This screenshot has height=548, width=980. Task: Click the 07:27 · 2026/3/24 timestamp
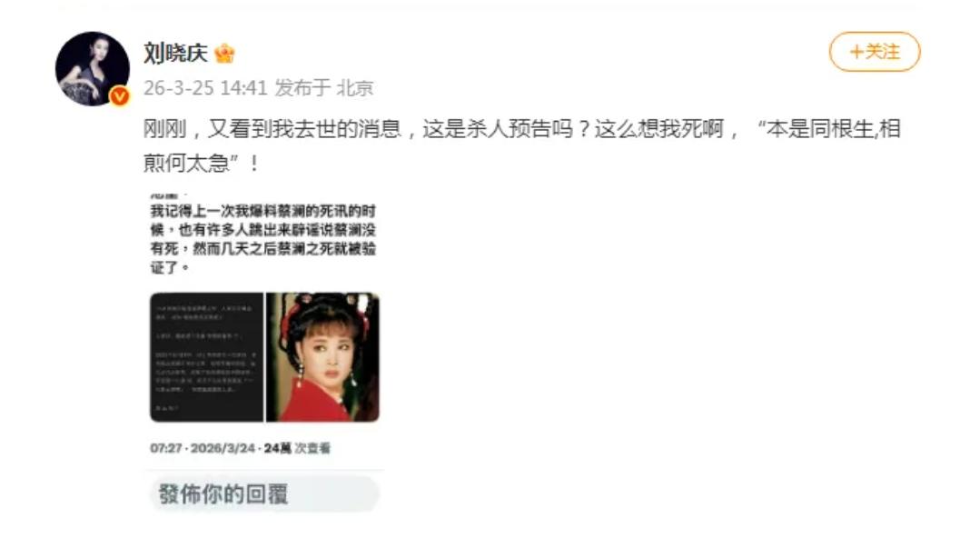203,448
